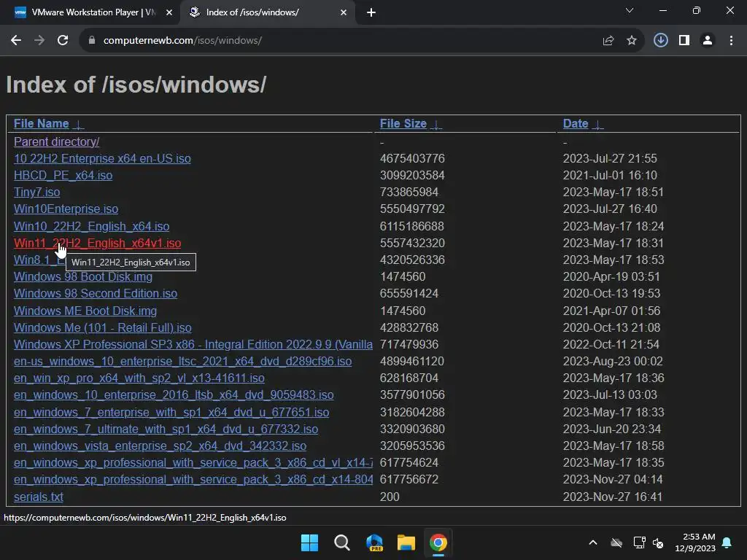Reload the current page
This screenshot has height=560, width=747.
point(63,41)
